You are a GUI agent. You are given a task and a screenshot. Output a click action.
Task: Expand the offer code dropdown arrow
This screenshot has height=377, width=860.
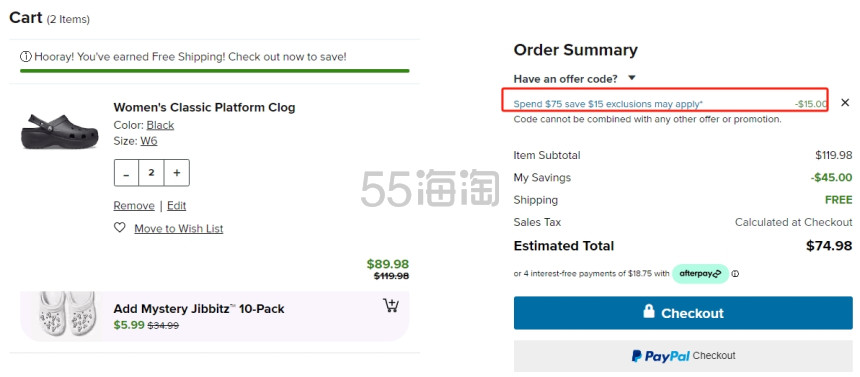[631, 78]
